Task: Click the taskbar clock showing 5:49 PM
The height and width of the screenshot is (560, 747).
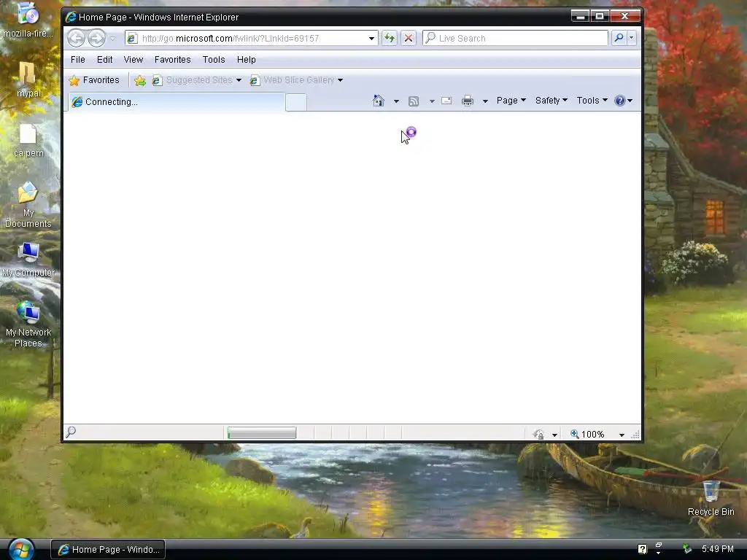Action: (718, 549)
